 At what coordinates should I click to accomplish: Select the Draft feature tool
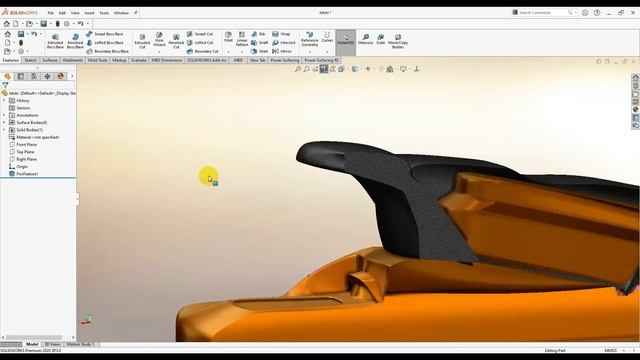260,42
